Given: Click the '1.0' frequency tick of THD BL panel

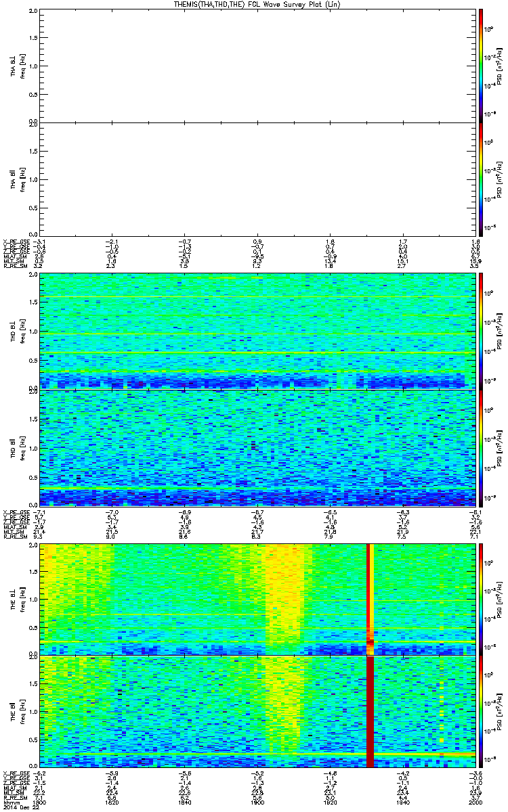Looking at the screenshot, I should pyautogui.click(x=33, y=332).
